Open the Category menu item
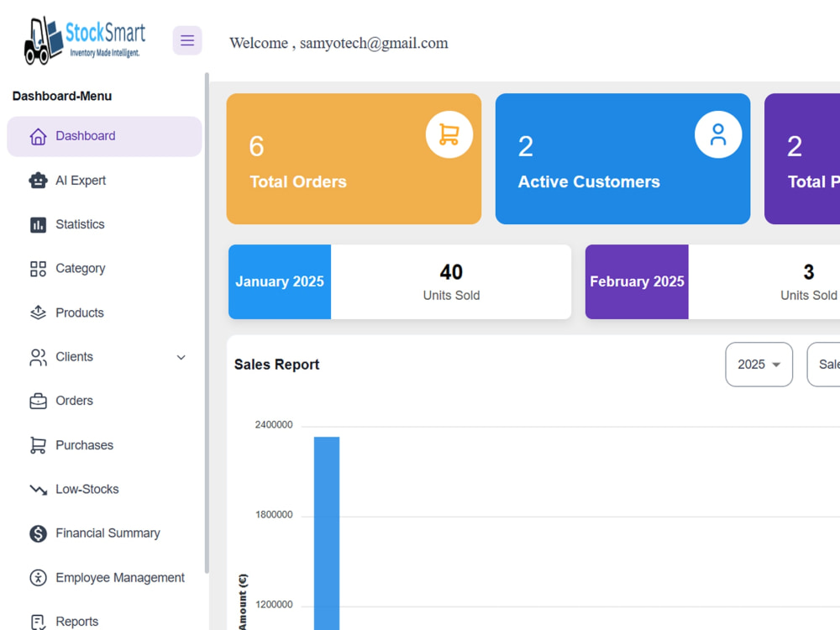 tap(104, 269)
